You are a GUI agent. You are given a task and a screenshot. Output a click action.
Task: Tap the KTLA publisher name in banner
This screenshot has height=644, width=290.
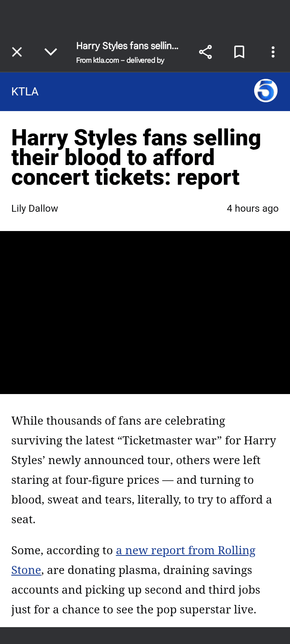click(x=25, y=92)
